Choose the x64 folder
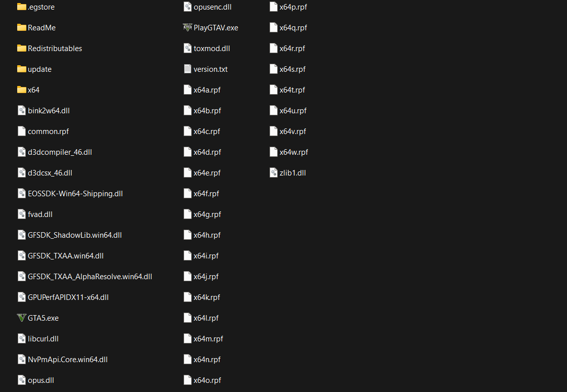The width and height of the screenshot is (567, 392). pyautogui.click(x=28, y=90)
